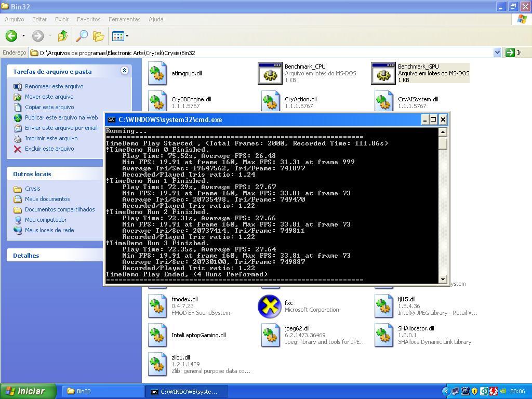Click the cmd.exe title bar system icon
Image resolution: width=532 pixels, height=399 pixels.
111,119
